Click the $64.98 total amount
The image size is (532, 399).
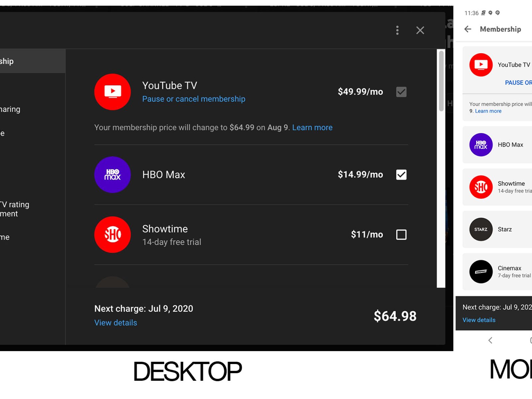(395, 316)
